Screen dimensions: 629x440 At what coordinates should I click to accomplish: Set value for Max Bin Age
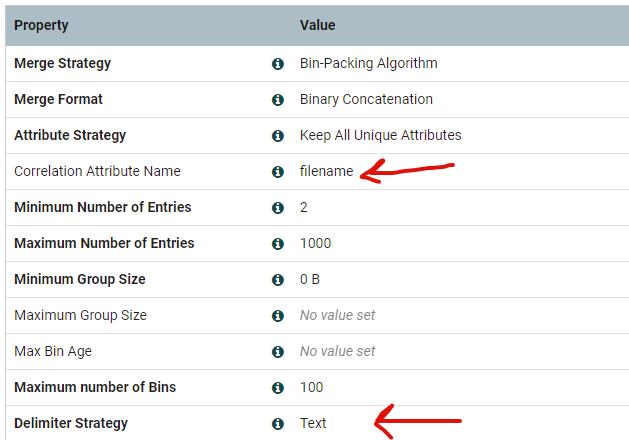pyautogui.click(x=337, y=352)
